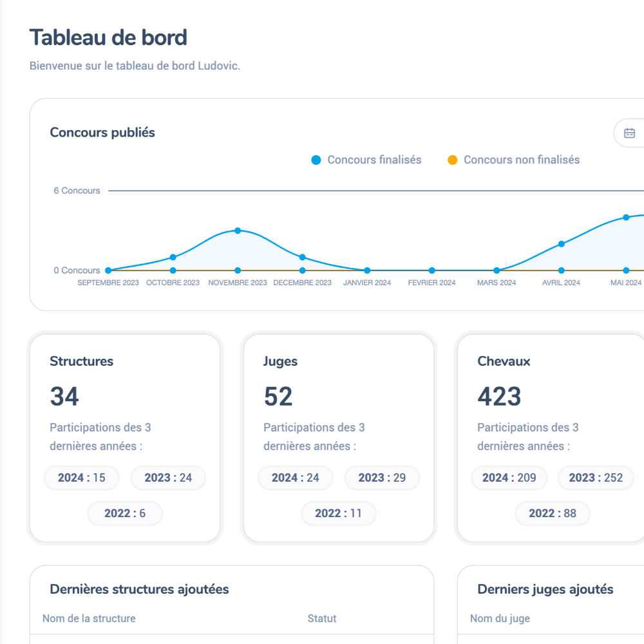Image resolution: width=644 pixels, height=644 pixels.
Task: Click the 0 Concours axis label
Action: pos(77,270)
